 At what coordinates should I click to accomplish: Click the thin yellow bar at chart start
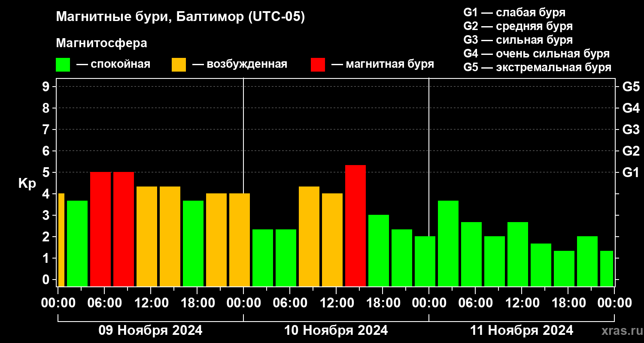coord(61,240)
